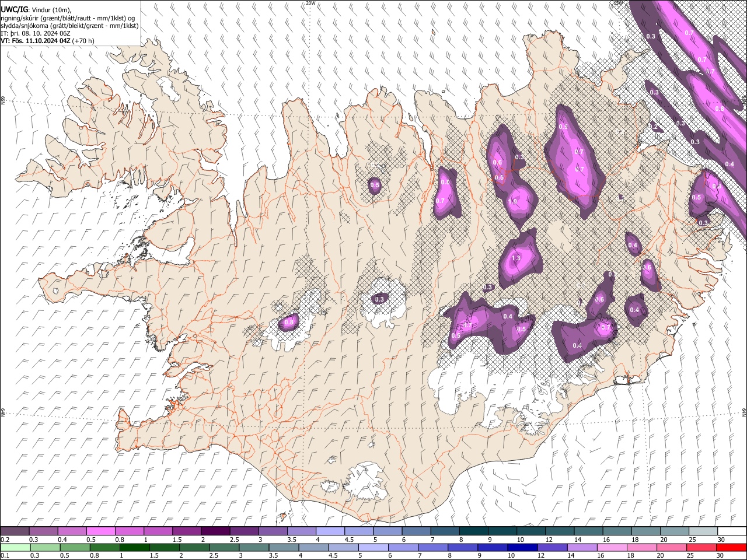The width and height of the screenshot is (747, 560).
Task: Click the bottom-row pink swatch for 20–25
Action: pos(671,547)
